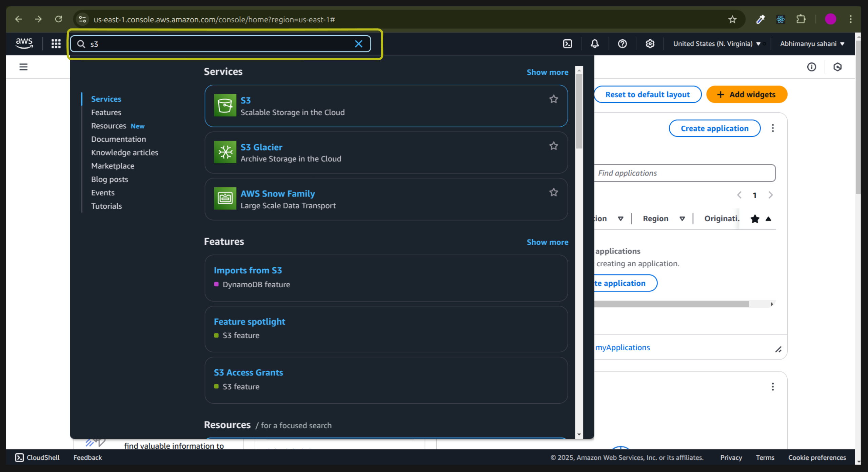Screen dimensions: 868x472
Task: Click horizontal scrollbar in applications table
Action: (672, 304)
